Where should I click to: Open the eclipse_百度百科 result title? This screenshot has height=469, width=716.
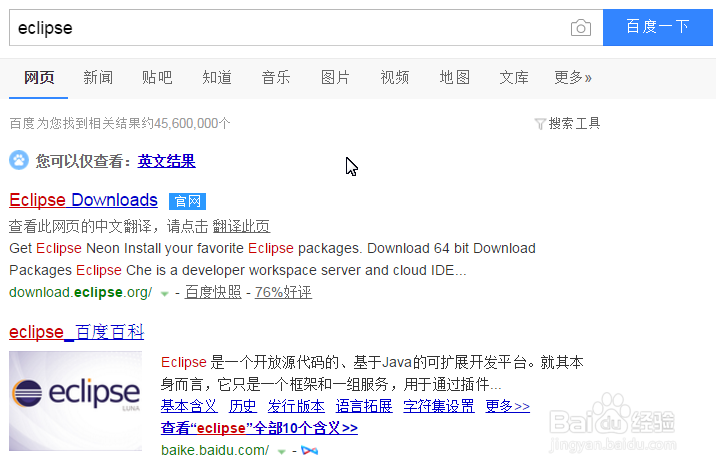pos(76,332)
